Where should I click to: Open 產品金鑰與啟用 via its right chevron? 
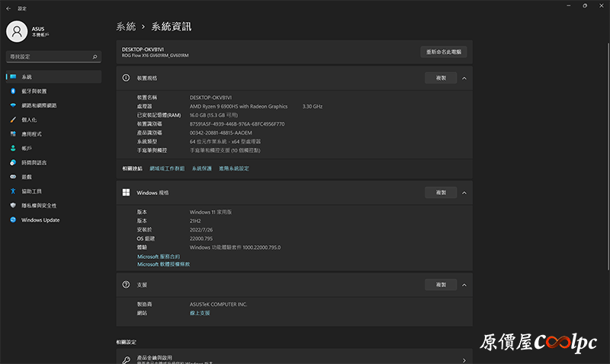464,360
